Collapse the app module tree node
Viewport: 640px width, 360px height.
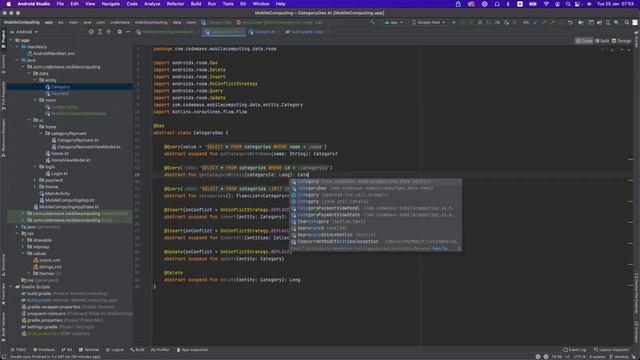pyautogui.click(x=11, y=40)
